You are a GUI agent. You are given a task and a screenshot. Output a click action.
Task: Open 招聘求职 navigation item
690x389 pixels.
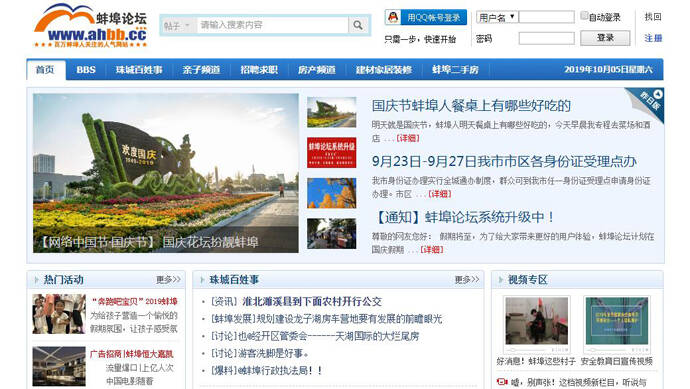point(259,70)
